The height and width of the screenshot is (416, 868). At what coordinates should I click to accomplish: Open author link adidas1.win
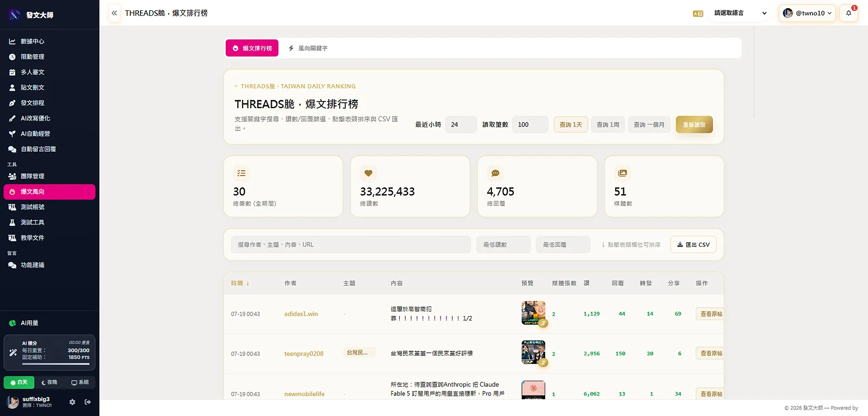coord(301,314)
